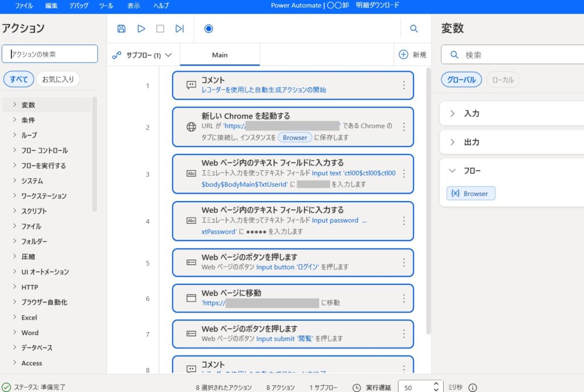Select the すべて filter pill

18,79
